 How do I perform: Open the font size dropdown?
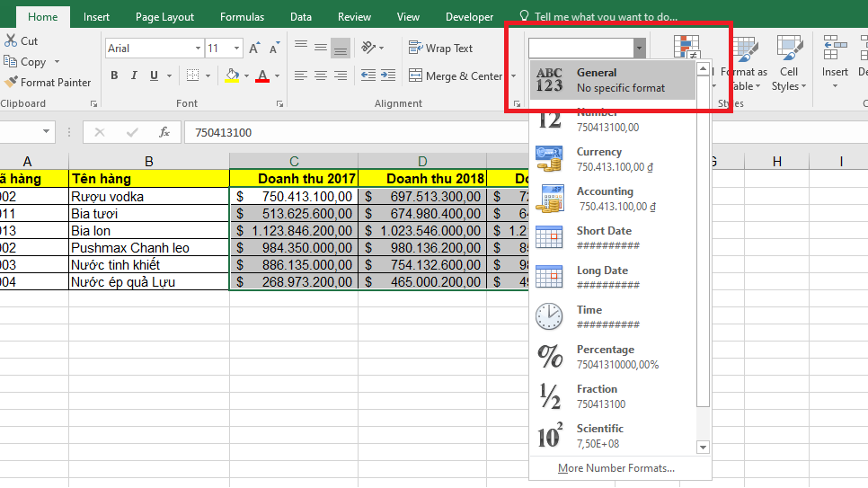coord(236,49)
